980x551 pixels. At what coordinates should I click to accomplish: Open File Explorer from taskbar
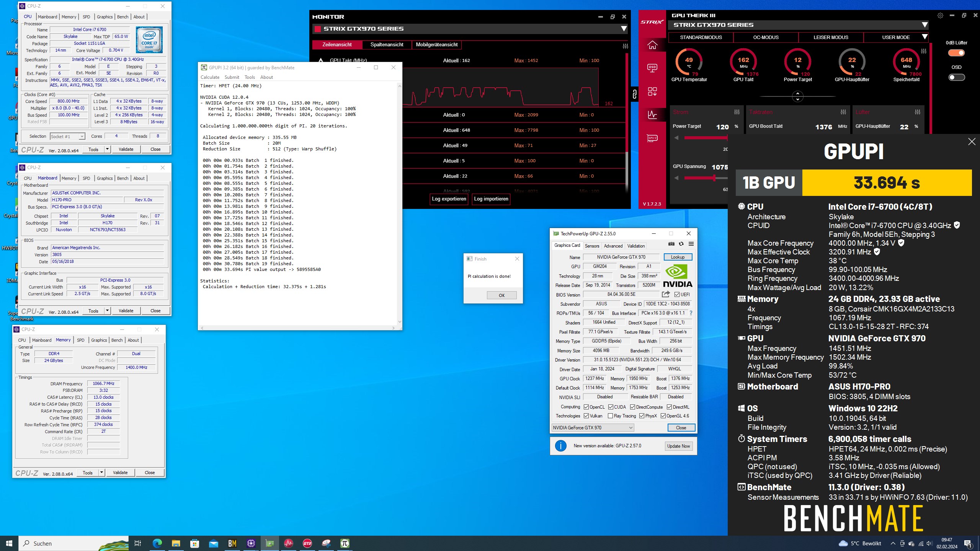(176, 543)
